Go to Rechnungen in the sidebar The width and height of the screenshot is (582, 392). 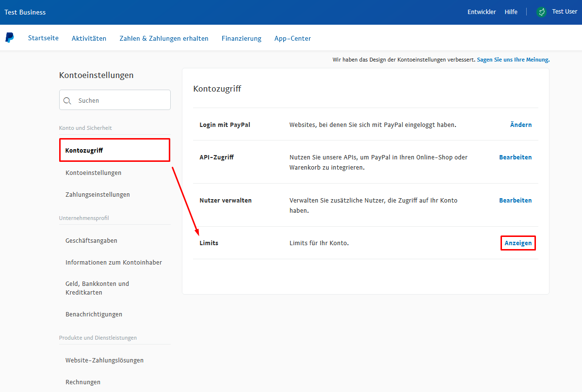click(x=83, y=382)
